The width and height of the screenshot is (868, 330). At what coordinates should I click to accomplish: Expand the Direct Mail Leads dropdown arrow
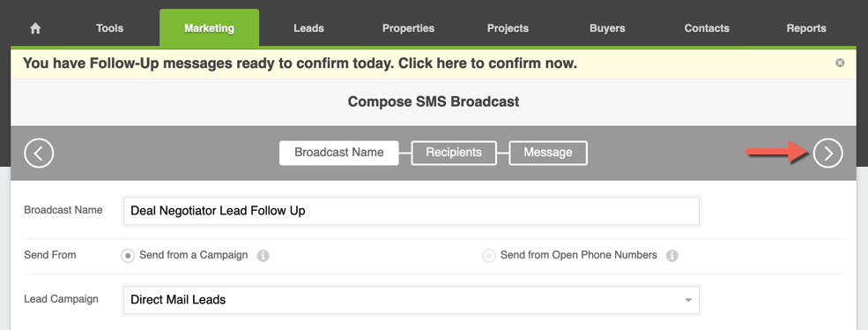click(688, 300)
